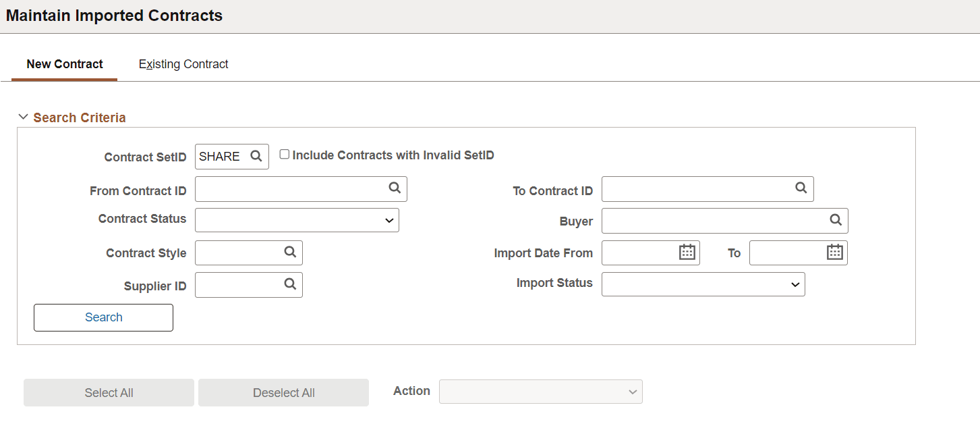Open the Contract SetID lookup

(256, 156)
